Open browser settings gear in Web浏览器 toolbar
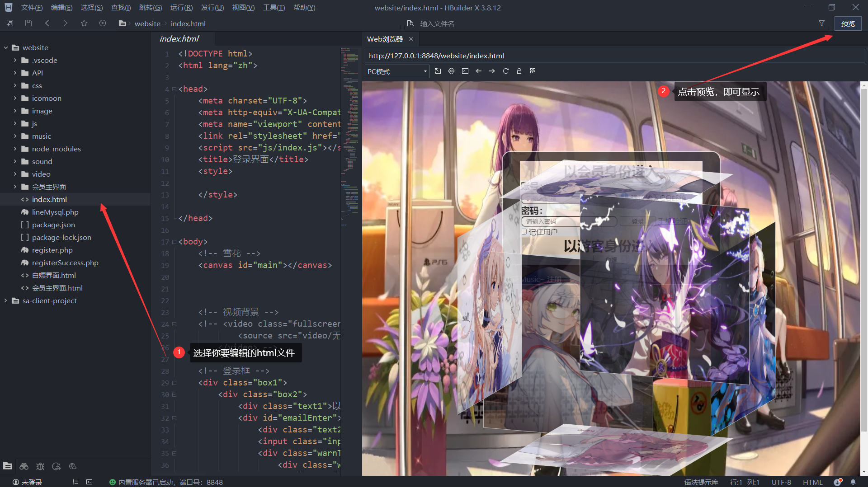868x488 pixels. pyautogui.click(x=451, y=71)
